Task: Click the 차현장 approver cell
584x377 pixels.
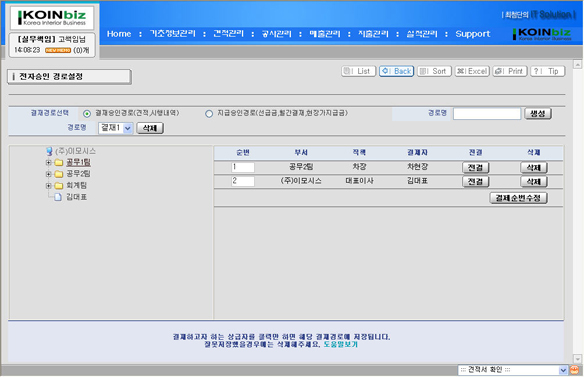Action: (417, 167)
